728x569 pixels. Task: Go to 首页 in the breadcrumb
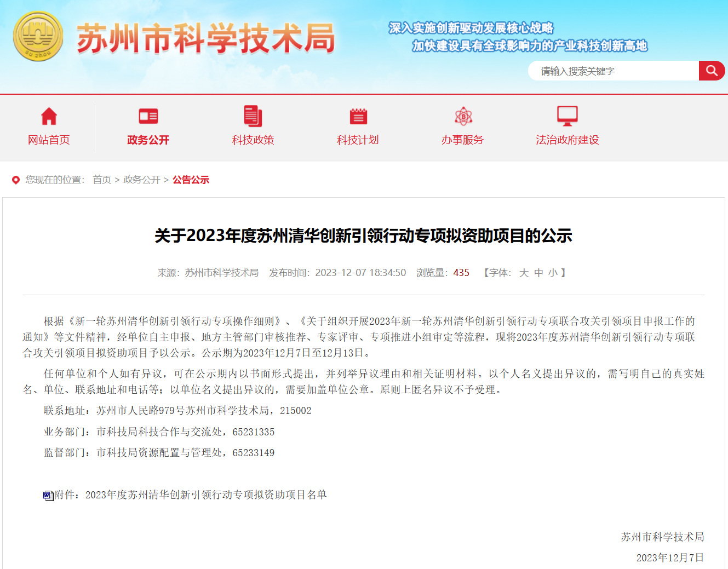[x=102, y=180]
